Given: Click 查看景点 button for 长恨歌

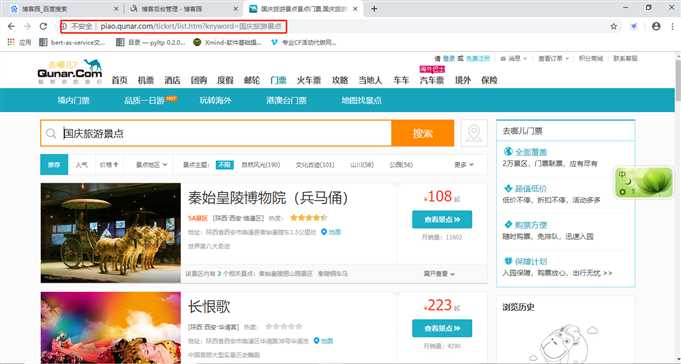Looking at the screenshot, I should (442, 328).
